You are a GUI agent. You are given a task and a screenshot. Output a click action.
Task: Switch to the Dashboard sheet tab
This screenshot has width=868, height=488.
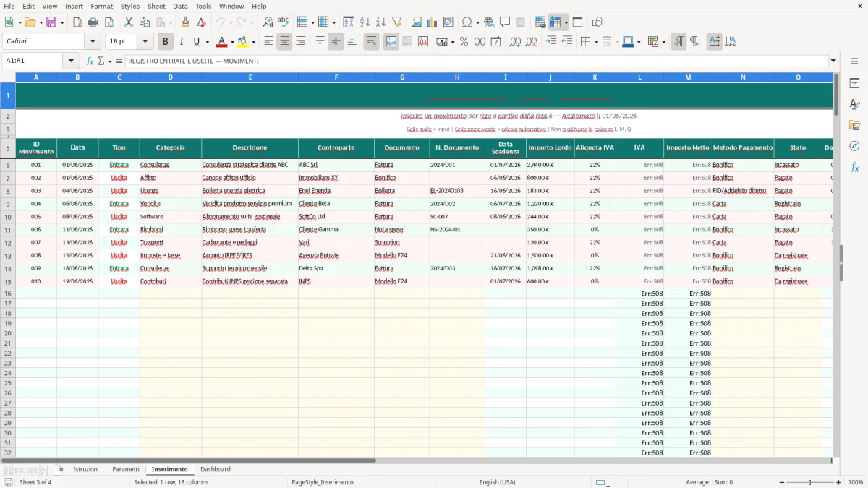tap(216, 469)
